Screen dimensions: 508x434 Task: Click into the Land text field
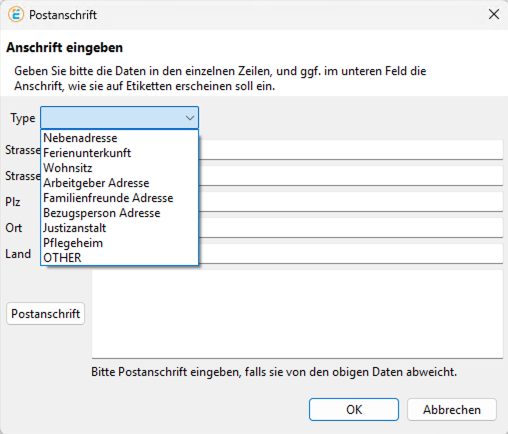(x=351, y=254)
